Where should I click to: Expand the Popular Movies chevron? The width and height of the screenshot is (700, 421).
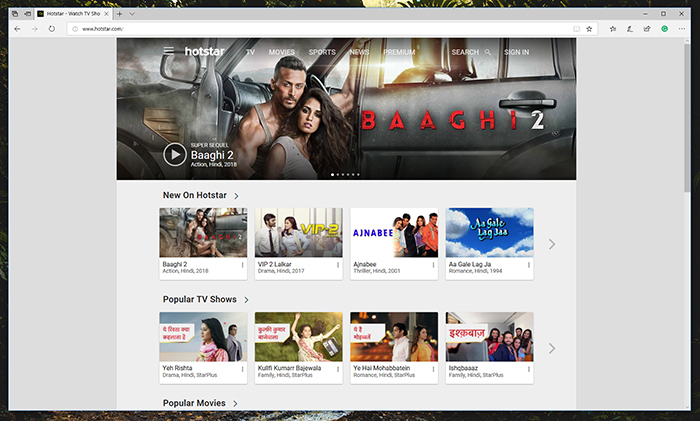235,404
